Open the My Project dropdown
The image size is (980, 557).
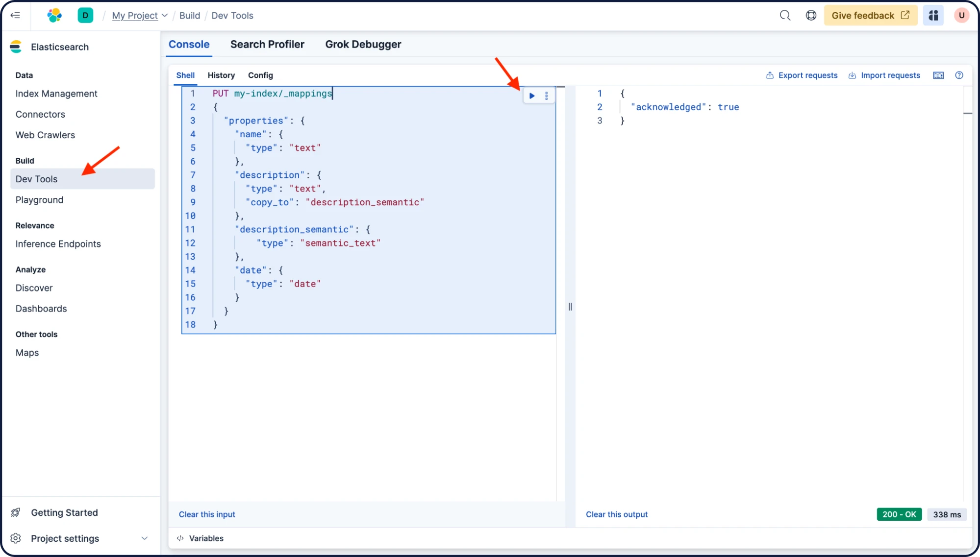pyautogui.click(x=140, y=16)
